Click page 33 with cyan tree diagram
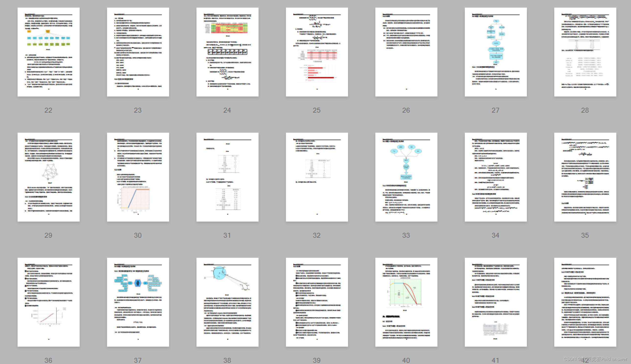This screenshot has height=364, width=631. tap(406, 177)
